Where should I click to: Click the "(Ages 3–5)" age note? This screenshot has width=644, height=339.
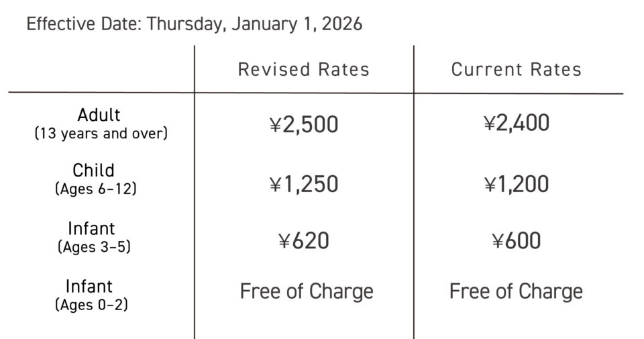pos(93,247)
